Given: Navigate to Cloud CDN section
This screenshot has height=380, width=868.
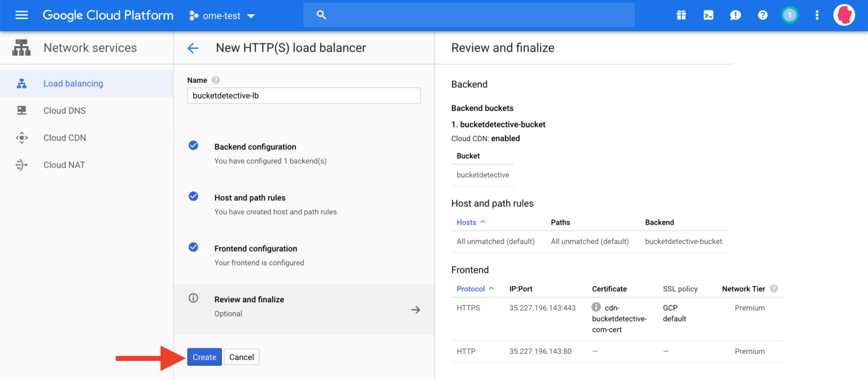Looking at the screenshot, I should [x=64, y=138].
